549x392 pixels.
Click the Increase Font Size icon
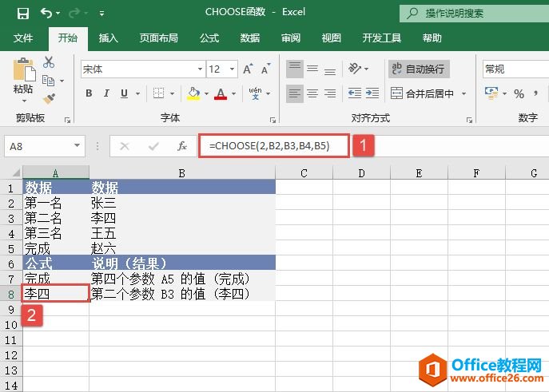[249, 69]
